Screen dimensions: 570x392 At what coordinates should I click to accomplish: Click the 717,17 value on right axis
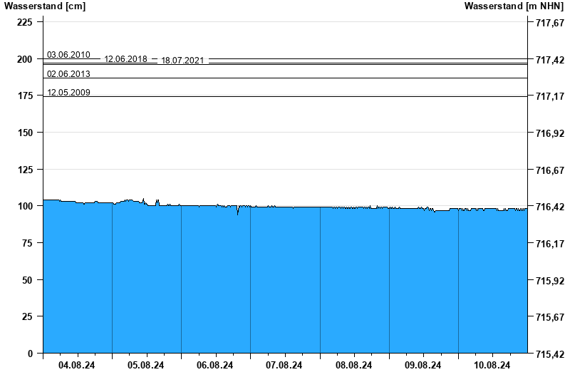[550, 96]
